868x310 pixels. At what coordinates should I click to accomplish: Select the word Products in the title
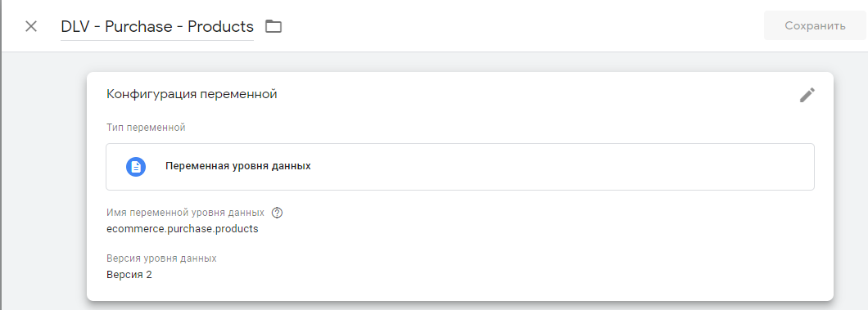221,26
